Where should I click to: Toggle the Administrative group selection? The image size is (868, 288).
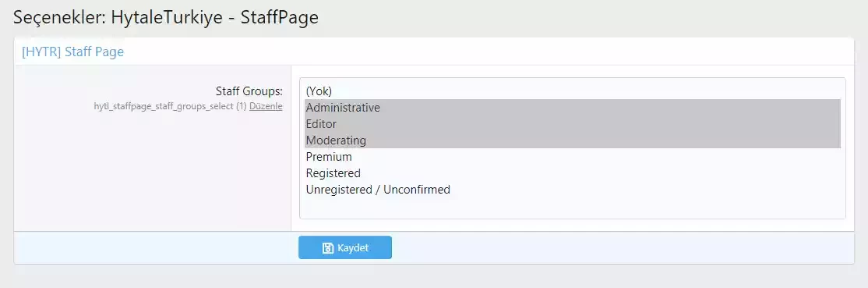[x=573, y=108]
